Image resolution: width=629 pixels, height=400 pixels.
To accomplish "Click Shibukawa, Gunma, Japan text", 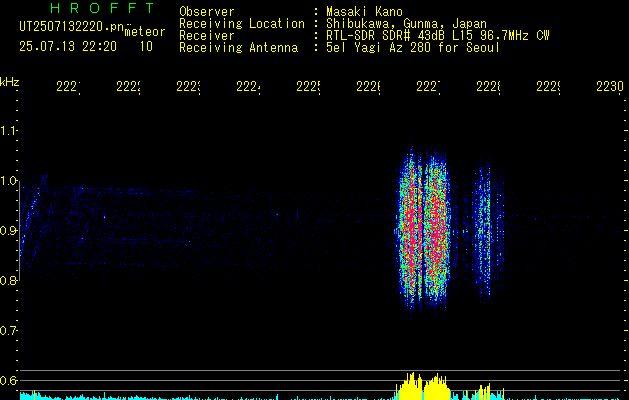I will 406,24.
